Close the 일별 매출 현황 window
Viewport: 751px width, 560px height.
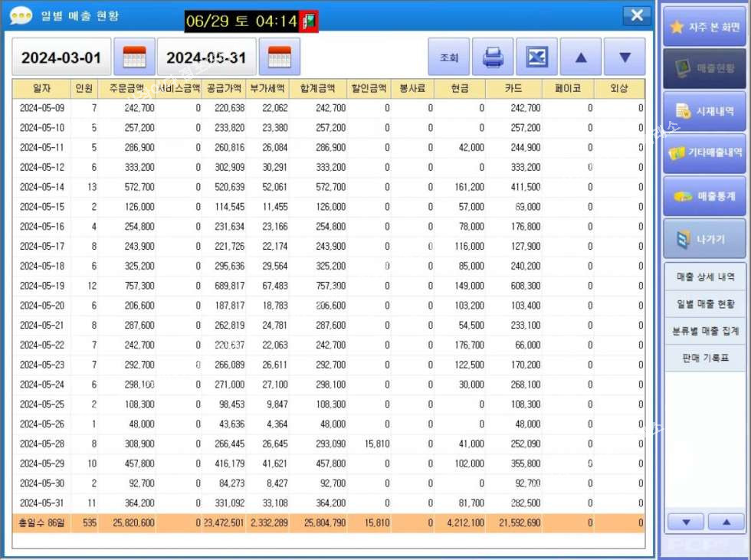click(637, 15)
